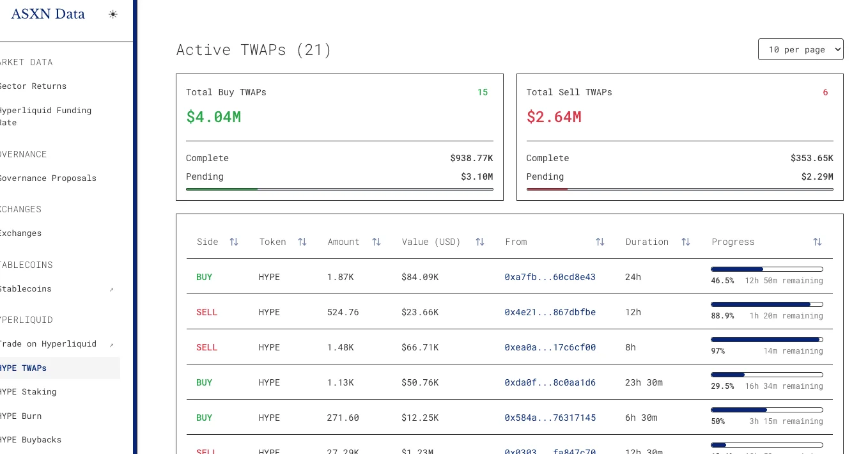Click the 1.87K amount cell

[341, 277]
